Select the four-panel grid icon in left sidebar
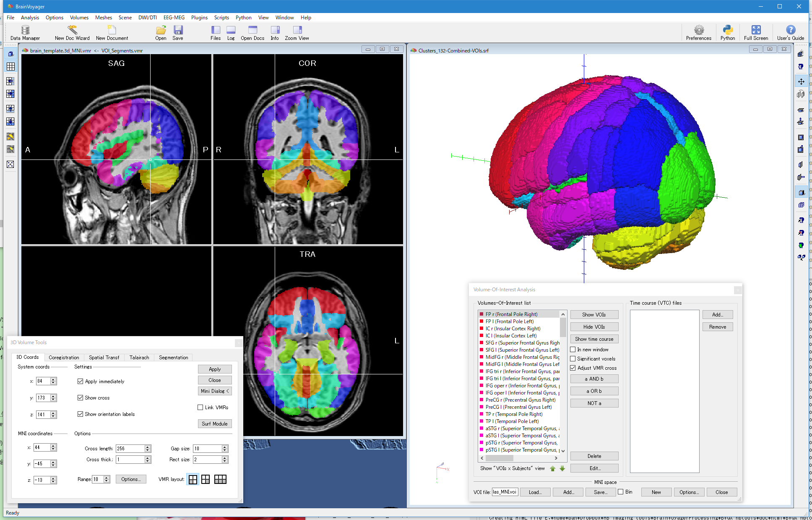 pyautogui.click(x=10, y=67)
